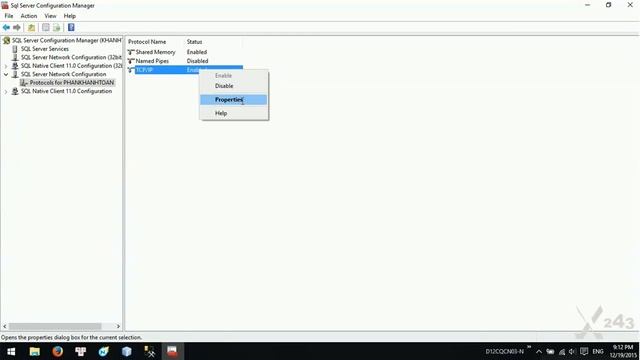Open File Explorer from taskbar
The width and height of the screenshot is (640, 360).
(x=35, y=351)
